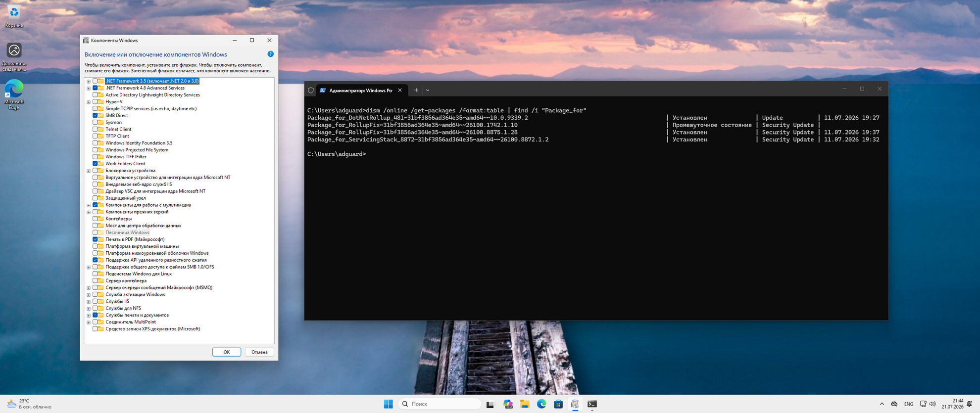The width and height of the screenshot is (980, 413).
Task: Open Microsoft Edge desktop shortcut
Action: pyautogui.click(x=14, y=94)
